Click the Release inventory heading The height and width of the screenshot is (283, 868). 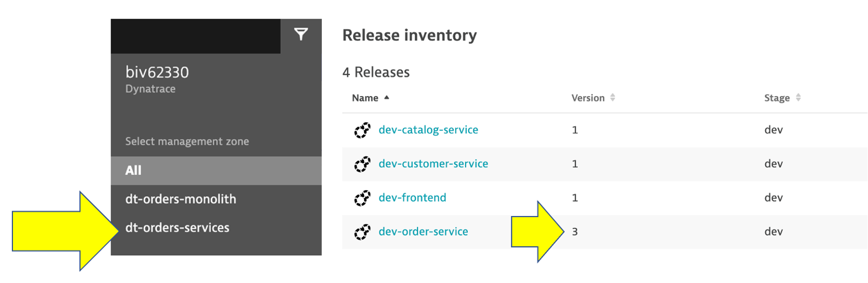tap(410, 35)
